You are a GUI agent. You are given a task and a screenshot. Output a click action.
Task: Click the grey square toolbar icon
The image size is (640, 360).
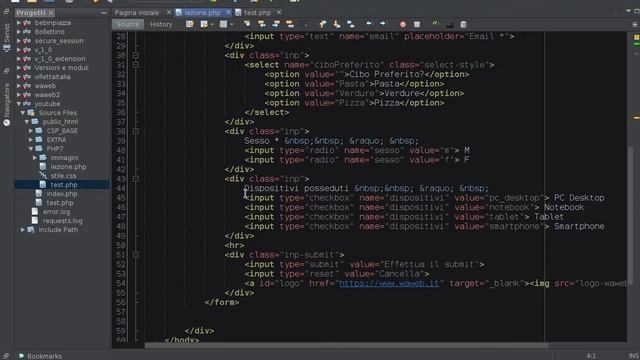point(223,24)
